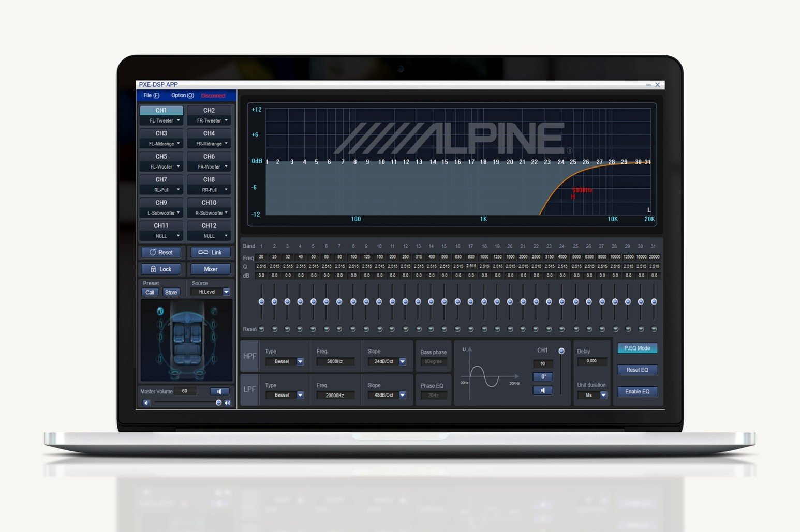The height and width of the screenshot is (532, 800).
Task: Click LPF Freq. 20000Hz field
Action: [335, 395]
